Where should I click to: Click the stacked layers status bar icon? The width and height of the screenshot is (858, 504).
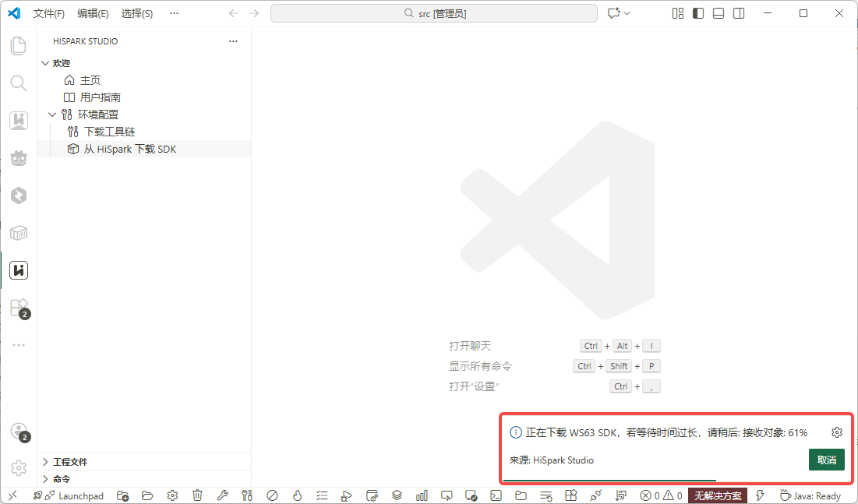coord(397,495)
